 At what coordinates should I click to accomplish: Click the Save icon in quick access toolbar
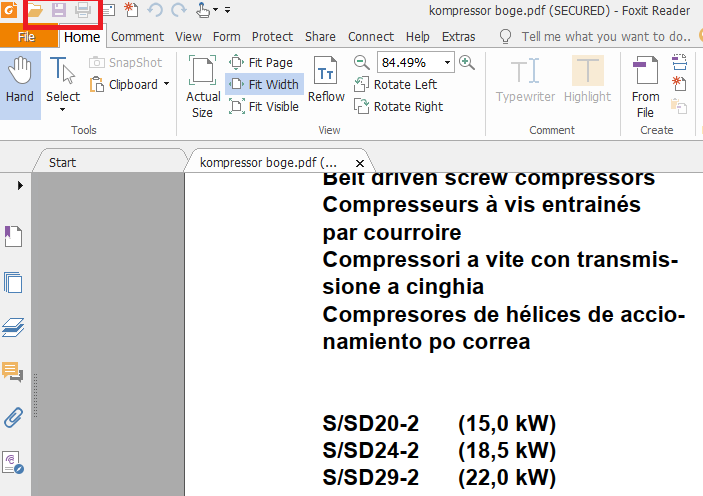coord(59,10)
